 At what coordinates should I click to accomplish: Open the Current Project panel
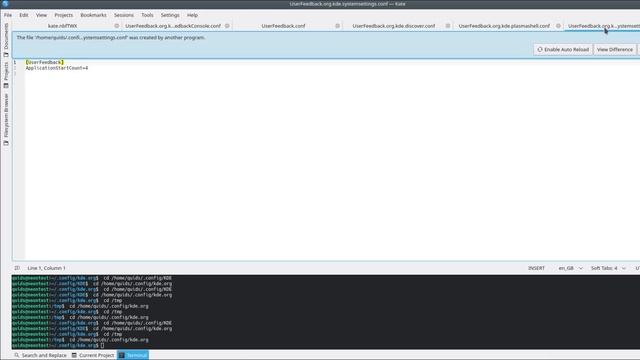93,355
